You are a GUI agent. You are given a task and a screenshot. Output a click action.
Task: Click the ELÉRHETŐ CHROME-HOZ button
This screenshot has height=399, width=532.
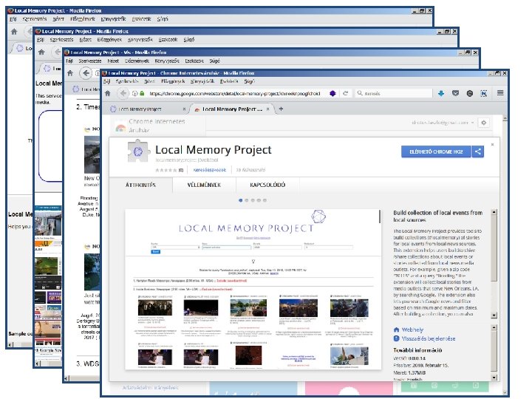pos(437,151)
